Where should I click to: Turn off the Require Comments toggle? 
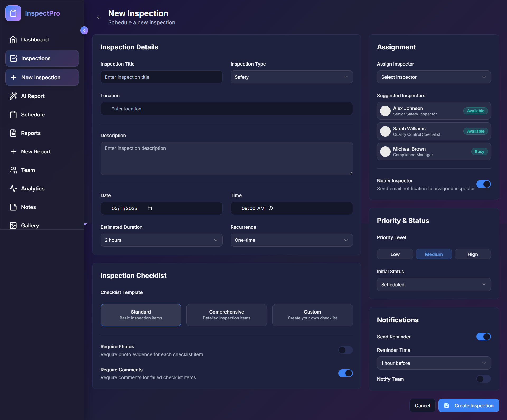[345, 373]
